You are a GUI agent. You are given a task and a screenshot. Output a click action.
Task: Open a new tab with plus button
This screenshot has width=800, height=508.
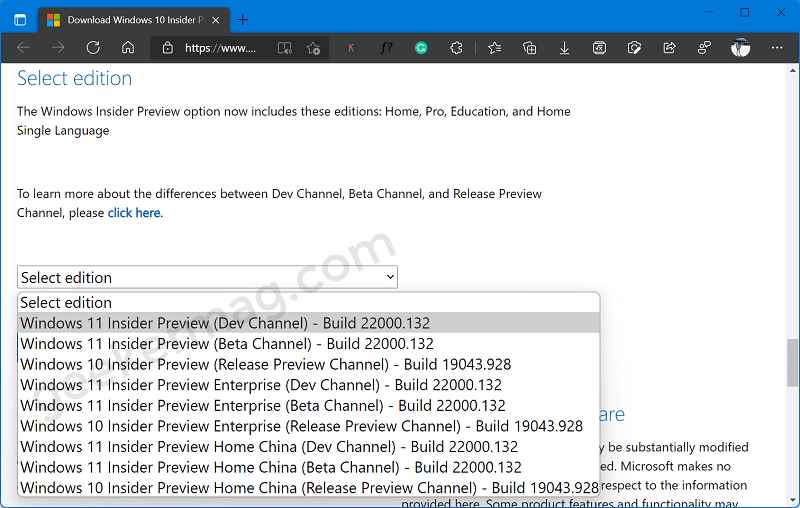pyautogui.click(x=243, y=20)
